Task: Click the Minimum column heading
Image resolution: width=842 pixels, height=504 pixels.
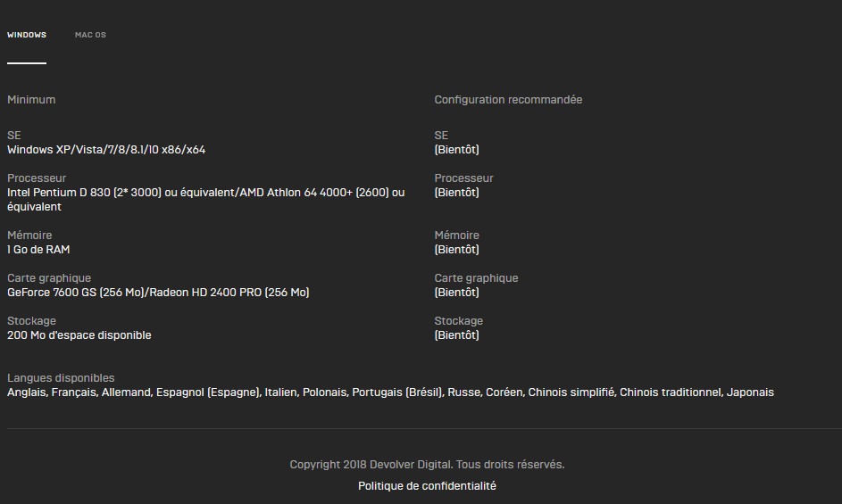Action: [x=31, y=100]
